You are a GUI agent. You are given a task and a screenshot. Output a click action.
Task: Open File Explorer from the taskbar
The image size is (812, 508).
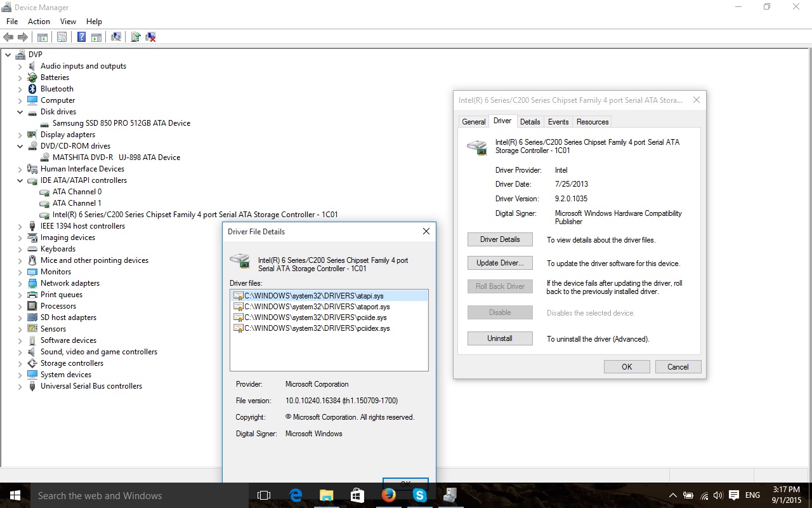pyautogui.click(x=326, y=495)
